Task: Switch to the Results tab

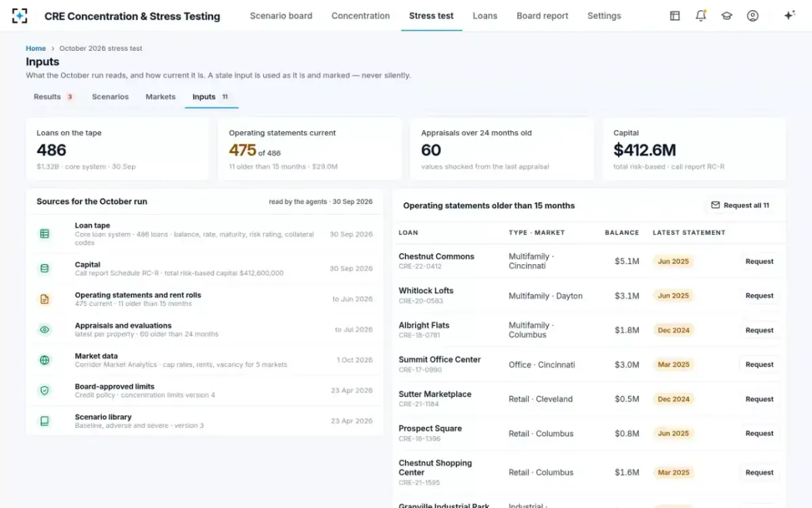Action: point(54,97)
